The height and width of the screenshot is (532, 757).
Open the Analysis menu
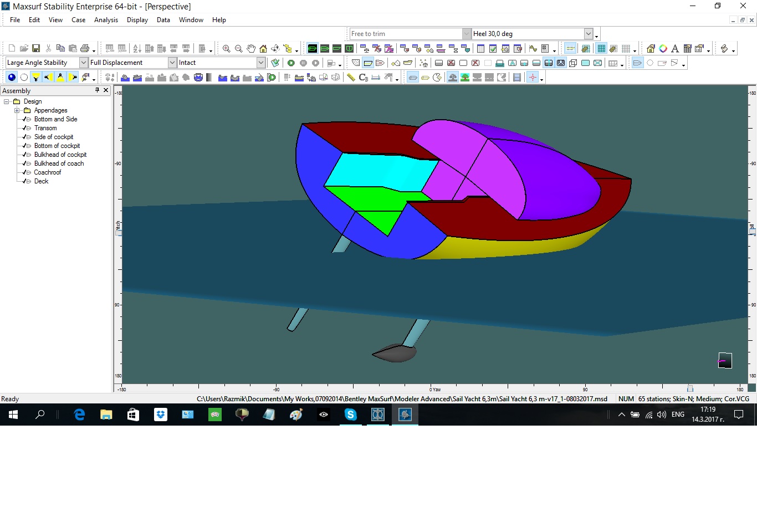point(106,20)
